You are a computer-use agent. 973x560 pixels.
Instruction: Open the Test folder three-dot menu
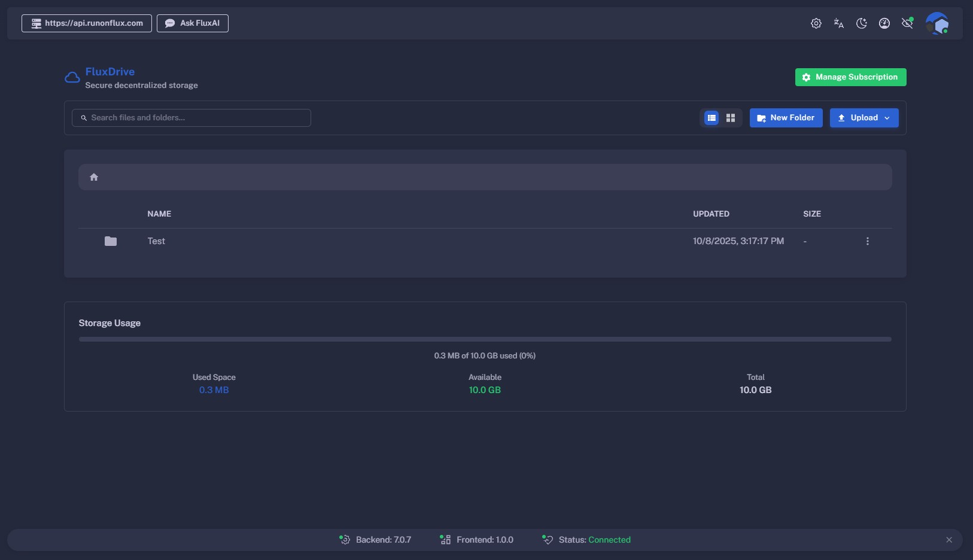pos(867,241)
